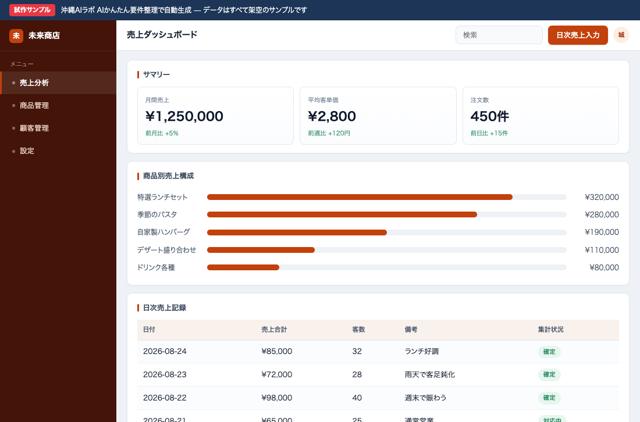The height and width of the screenshot is (422, 640).
Task: Click the 雨天で客足鈍化 note
Action: tap(430, 375)
